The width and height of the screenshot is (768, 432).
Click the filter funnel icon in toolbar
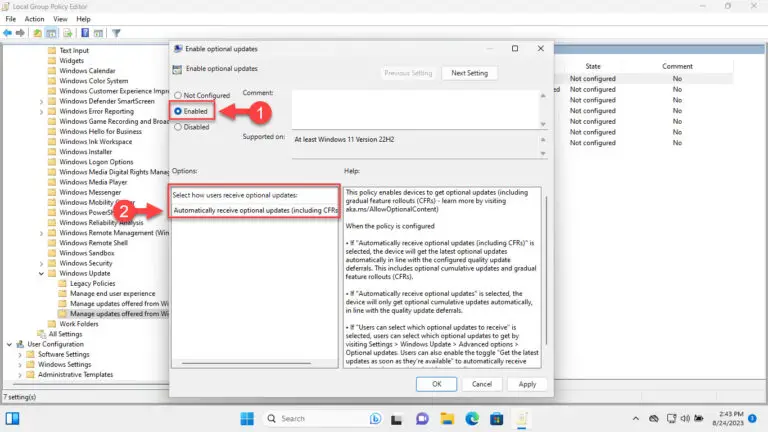coord(116,33)
